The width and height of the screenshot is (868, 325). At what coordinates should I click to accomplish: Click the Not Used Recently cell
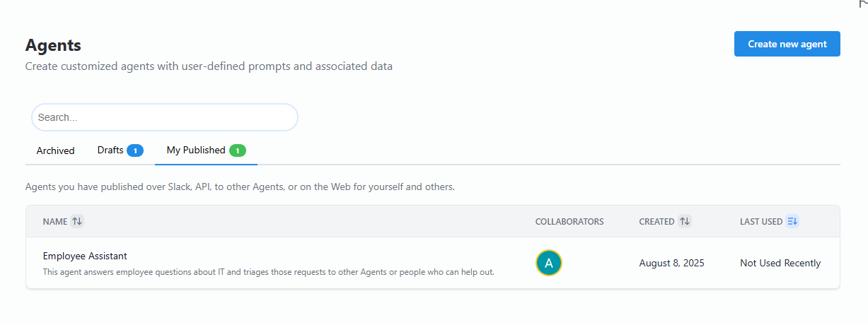pyautogui.click(x=780, y=263)
